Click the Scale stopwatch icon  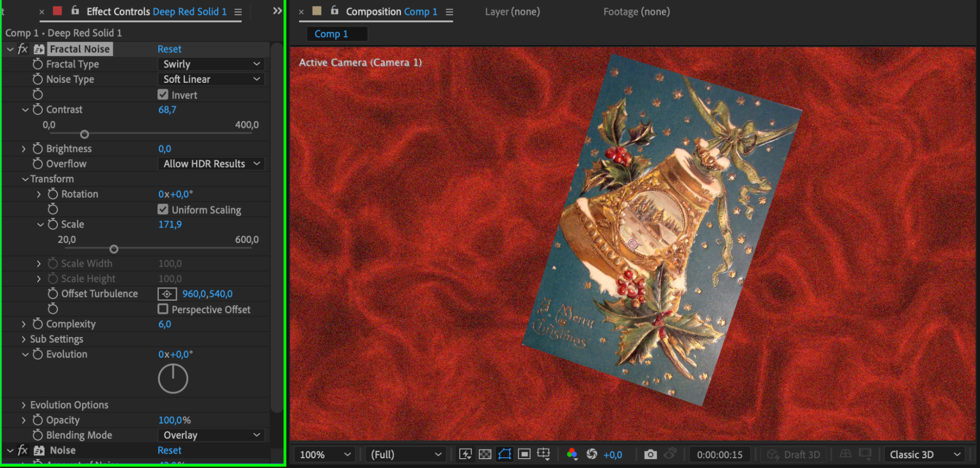coord(53,224)
